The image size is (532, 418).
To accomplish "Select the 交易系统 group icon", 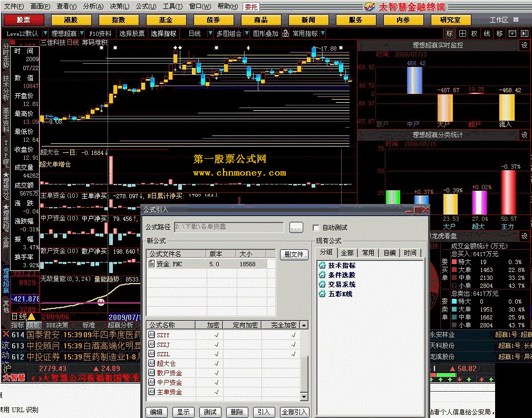I will pyautogui.click(x=322, y=284).
